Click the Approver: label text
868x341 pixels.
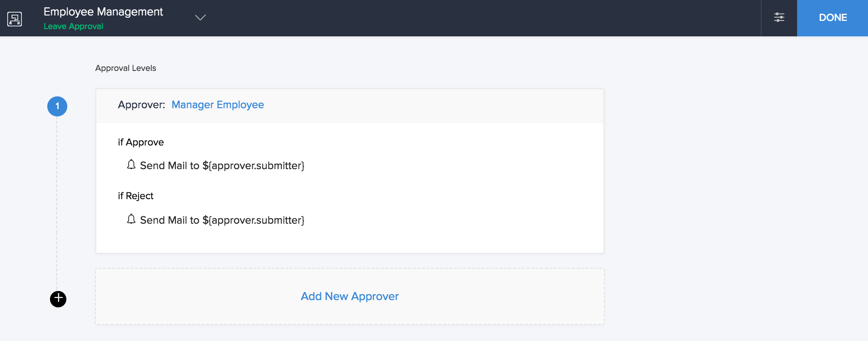tap(141, 105)
